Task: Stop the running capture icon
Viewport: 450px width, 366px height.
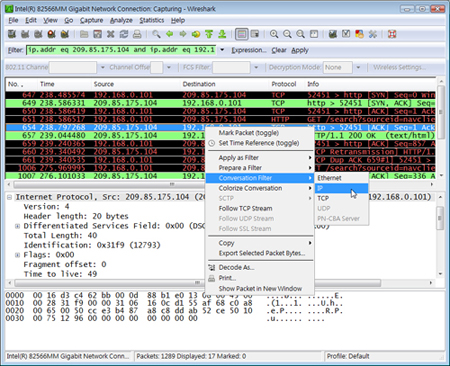Action: tap(51, 34)
